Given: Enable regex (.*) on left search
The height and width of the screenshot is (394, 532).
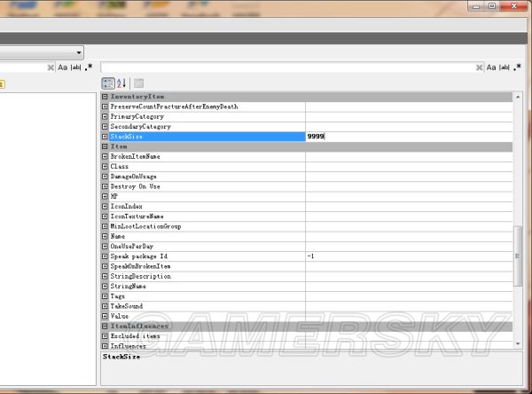Looking at the screenshot, I should pos(89,67).
